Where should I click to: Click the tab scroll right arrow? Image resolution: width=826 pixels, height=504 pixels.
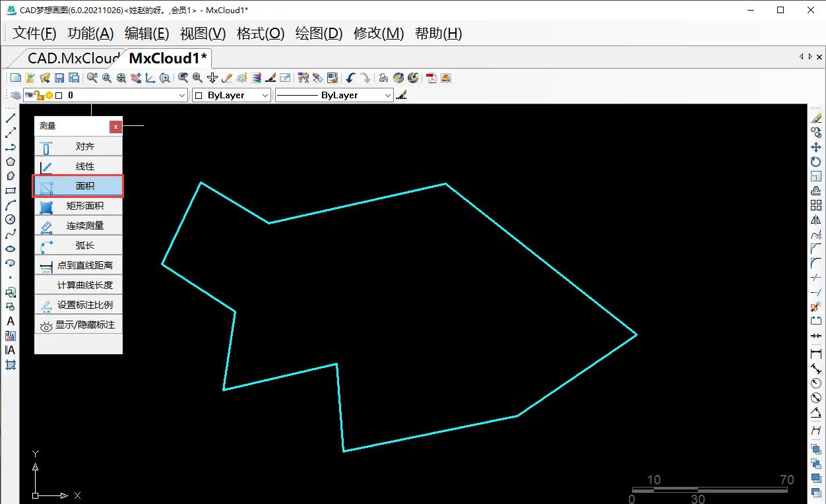pyautogui.click(x=810, y=57)
